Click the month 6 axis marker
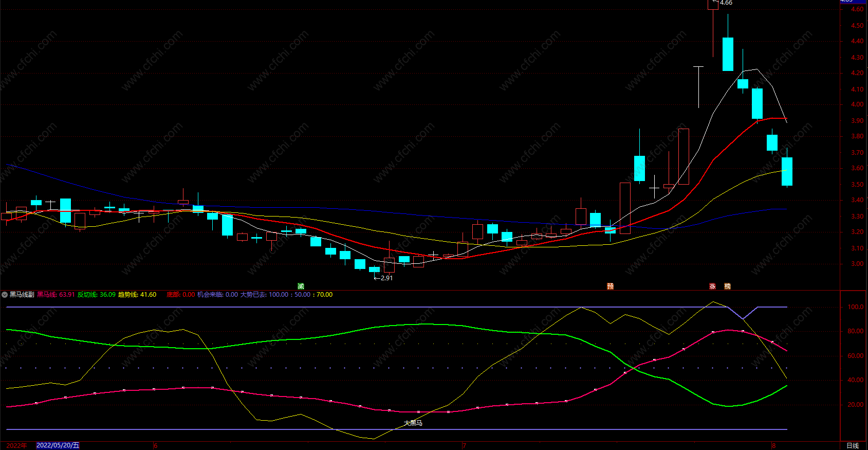The width and height of the screenshot is (868, 450). [x=155, y=445]
